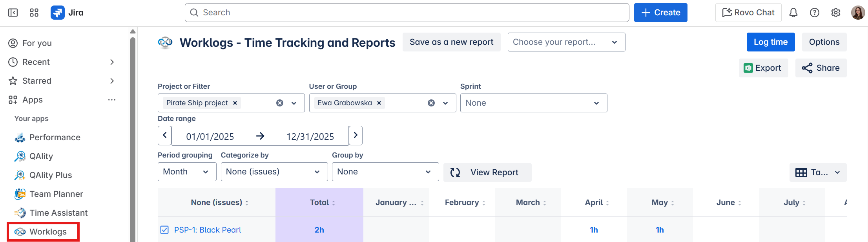Screen dimensions: 868x242
Task: Click Save as a new report
Action: [x=452, y=42]
